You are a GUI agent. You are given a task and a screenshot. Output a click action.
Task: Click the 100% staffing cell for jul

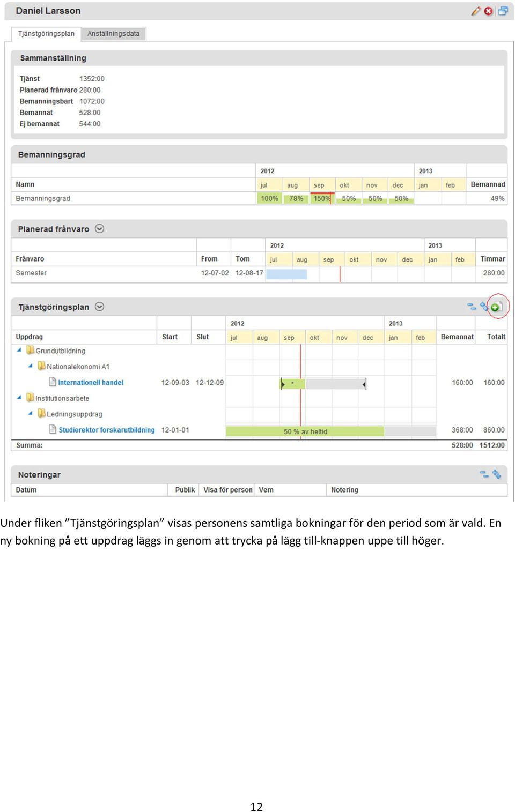point(269,198)
